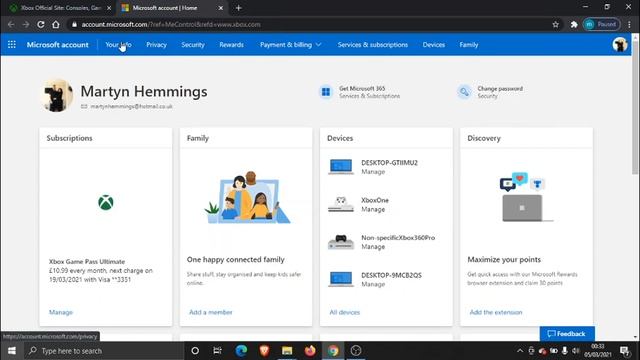Open the Windows notification center icon
The image size is (640, 360).
click(x=624, y=351)
